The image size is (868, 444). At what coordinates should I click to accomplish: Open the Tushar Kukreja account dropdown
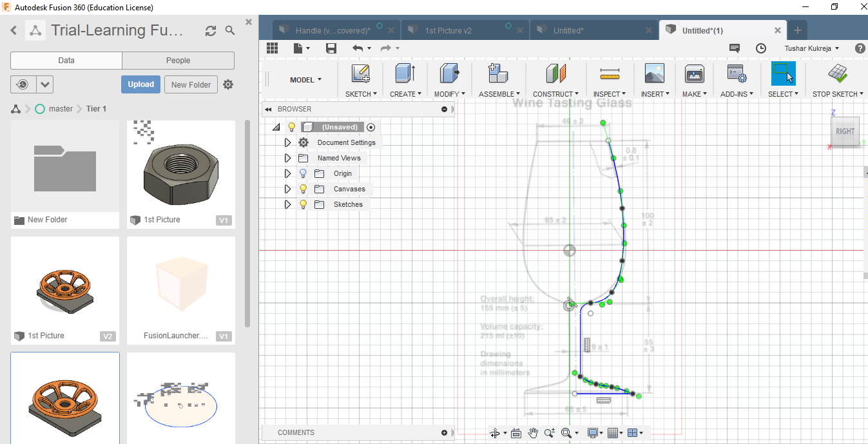[812, 48]
